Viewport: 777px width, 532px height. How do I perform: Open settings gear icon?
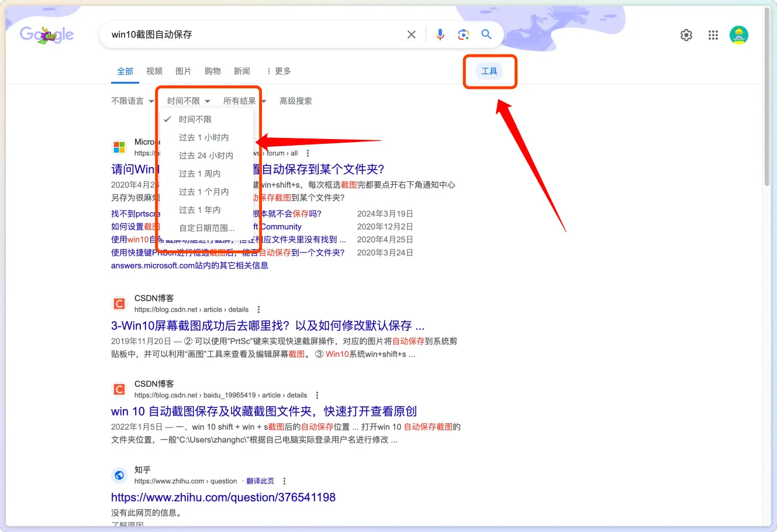(x=686, y=35)
